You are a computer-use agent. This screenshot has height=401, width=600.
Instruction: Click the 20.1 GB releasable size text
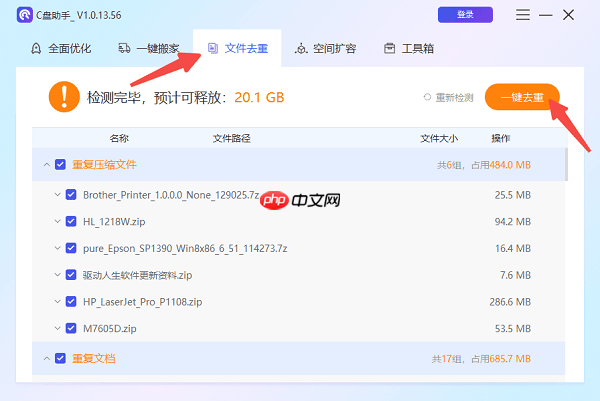pyautogui.click(x=259, y=98)
